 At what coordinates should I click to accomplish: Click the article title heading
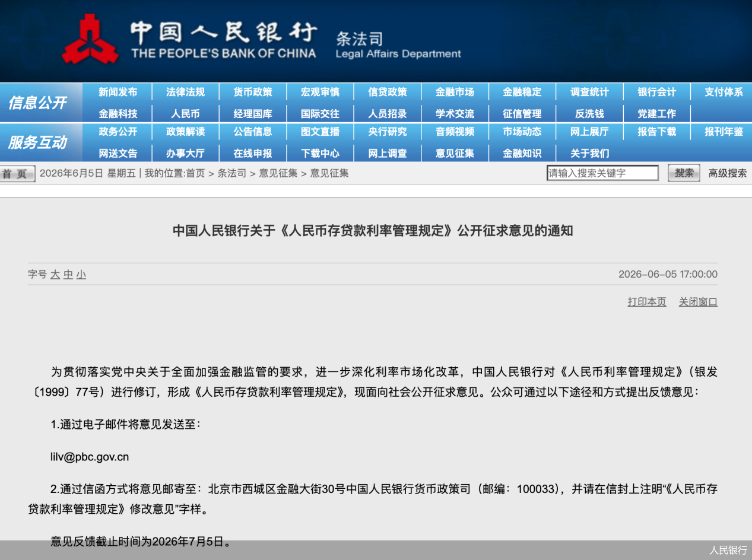(373, 231)
